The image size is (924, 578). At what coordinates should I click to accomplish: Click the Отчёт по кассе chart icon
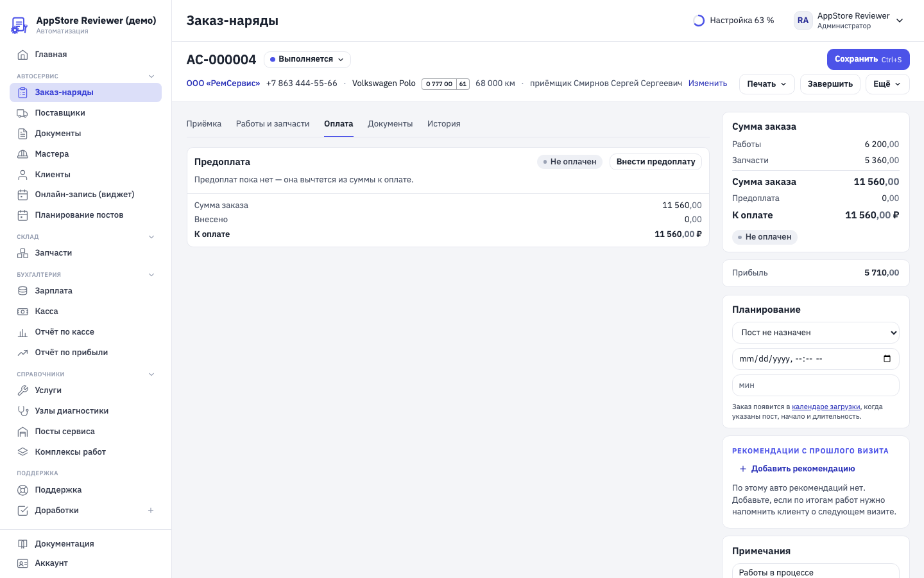22,332
